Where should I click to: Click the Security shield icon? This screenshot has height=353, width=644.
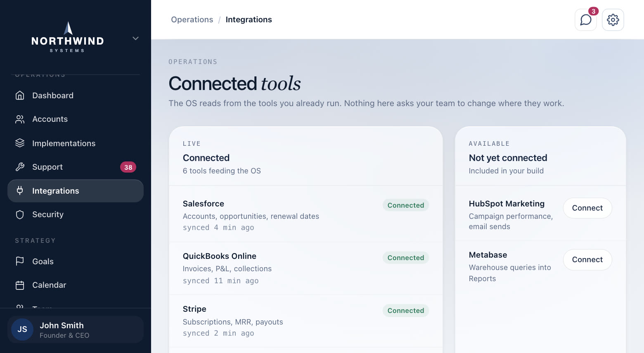20,215
